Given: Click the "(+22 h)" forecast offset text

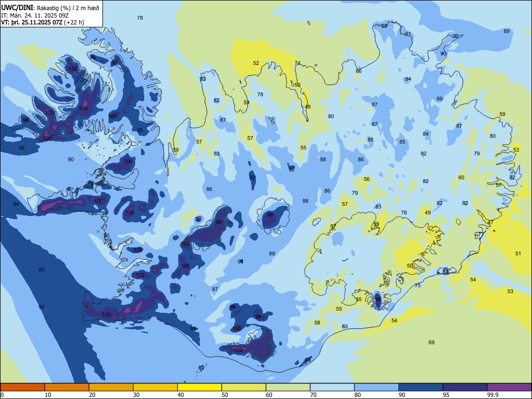Looking at the screenshot, I should pyautogui.click(x=74, y=22).
